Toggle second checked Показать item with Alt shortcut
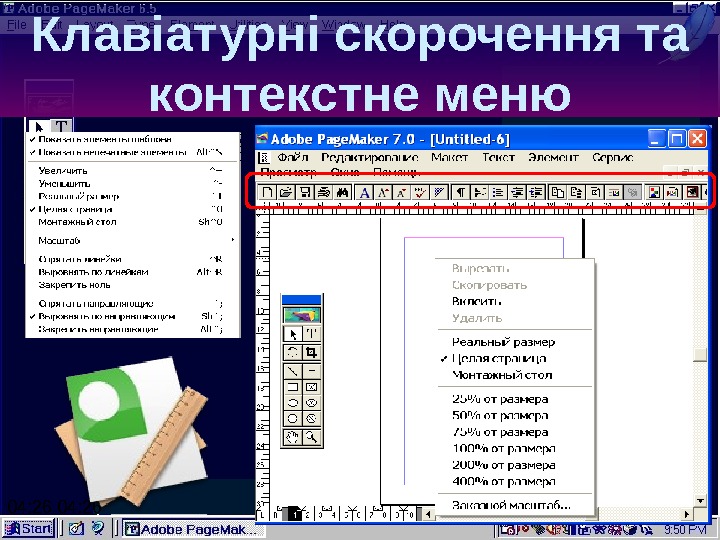Screen dimensions: 720x540 132,152
